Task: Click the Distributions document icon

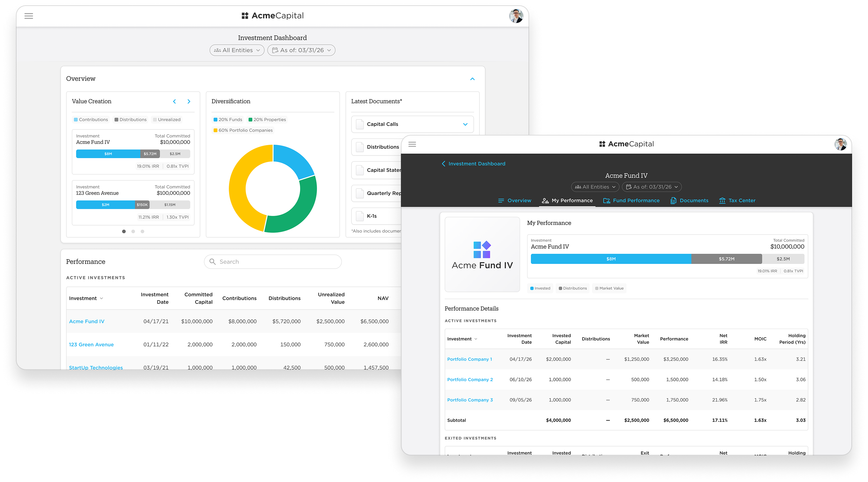Action: 360,147
